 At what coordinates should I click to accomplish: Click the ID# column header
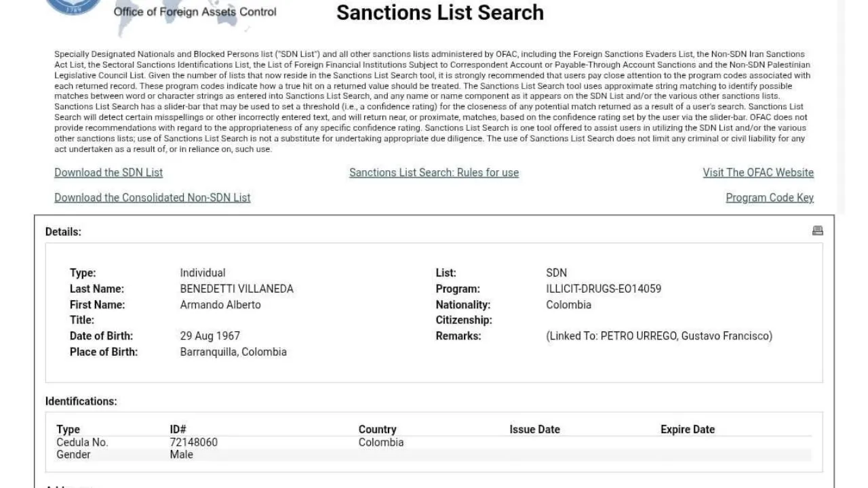tap(178, 429)
